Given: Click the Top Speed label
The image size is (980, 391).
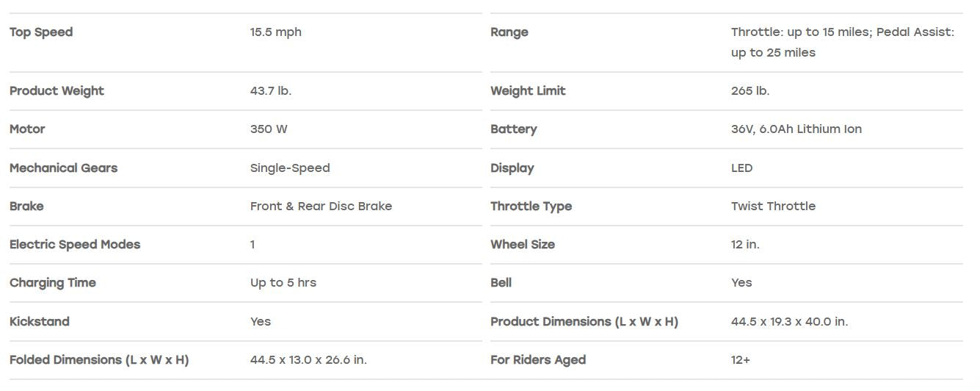Looking at the screenshot, I should [41, 32].
